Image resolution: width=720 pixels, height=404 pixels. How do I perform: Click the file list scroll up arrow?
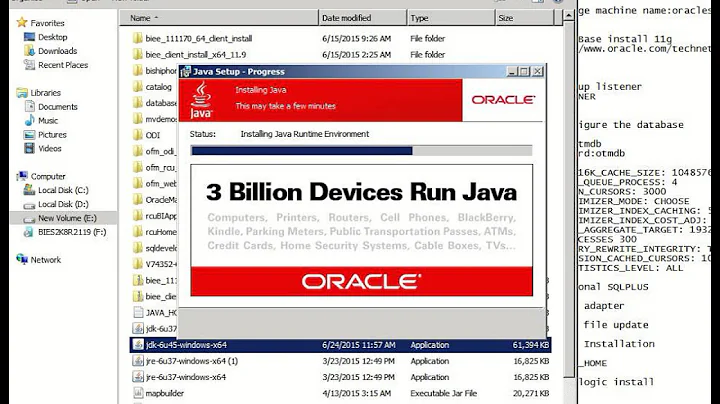[568, 16]
